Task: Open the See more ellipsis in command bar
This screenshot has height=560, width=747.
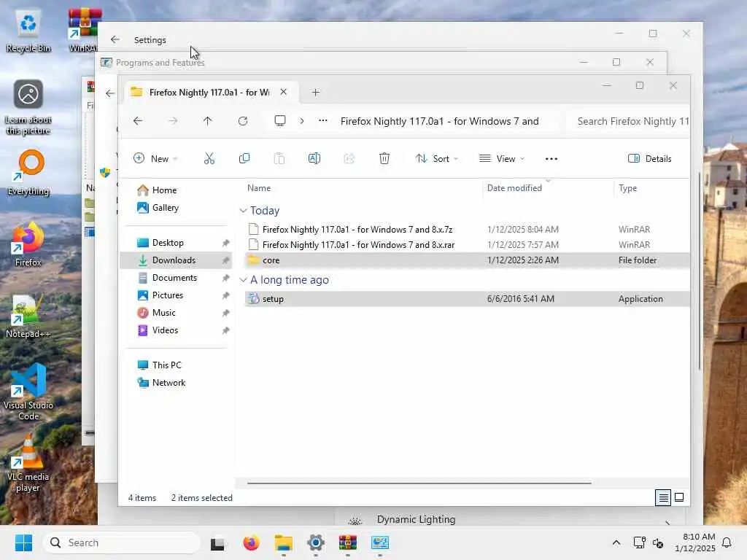Action: [551, 159]
